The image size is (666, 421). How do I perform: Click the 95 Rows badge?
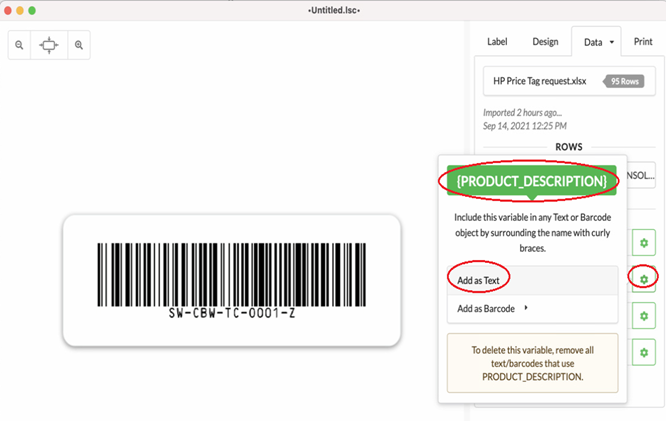[625, 80]
